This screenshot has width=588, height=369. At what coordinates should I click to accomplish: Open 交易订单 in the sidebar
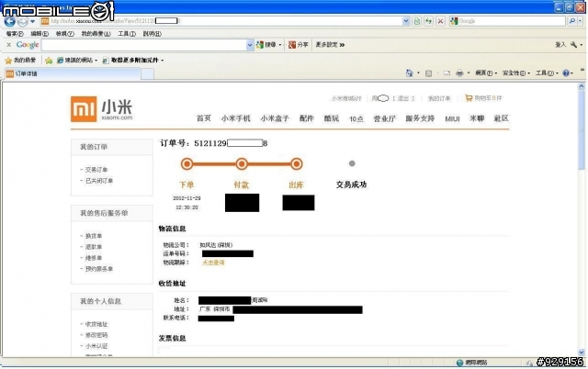[96, 170]
